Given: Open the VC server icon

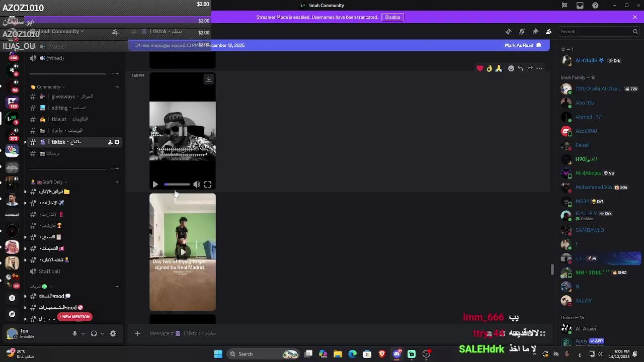Looking at the screenshot, I should [12, 150].
